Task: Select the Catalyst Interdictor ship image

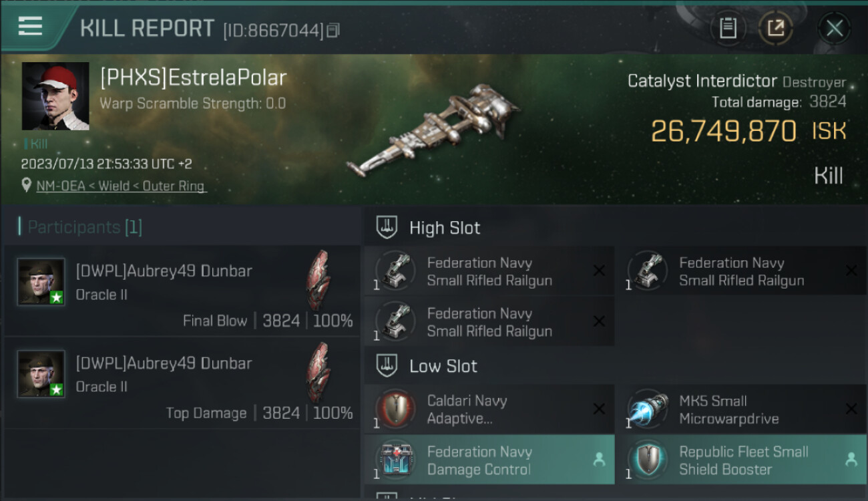Action: (x=434, y=130)
